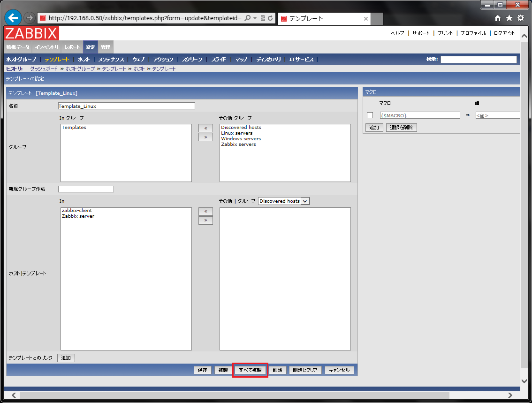Open メンテナンス submenu item
Image resolution: width=532 pixels, height=403 pixels.
(x=111, y=60)
